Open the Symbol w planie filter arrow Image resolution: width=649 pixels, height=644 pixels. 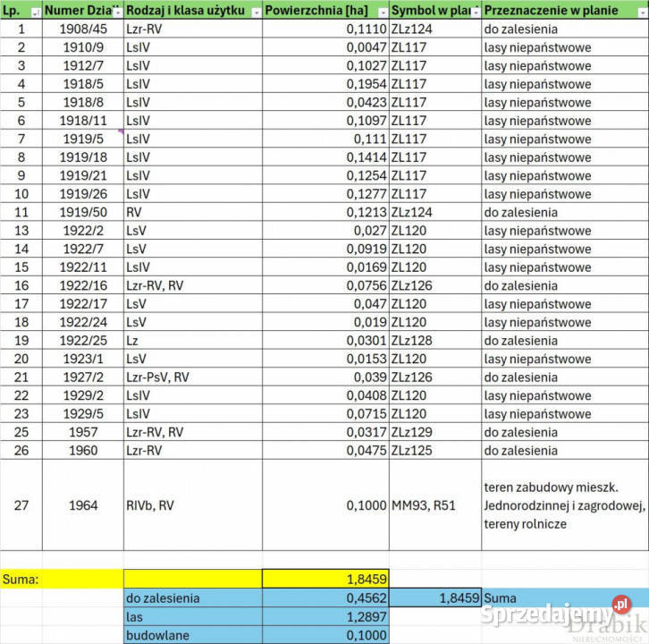tap(475, 13)
